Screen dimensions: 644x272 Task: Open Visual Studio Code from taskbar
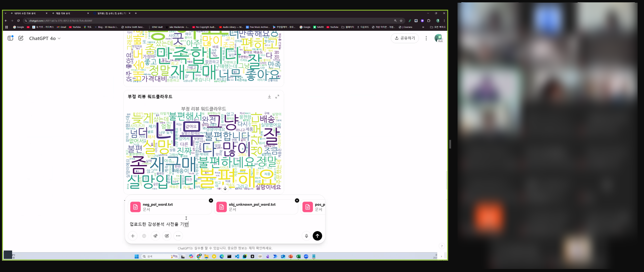[237, 257]
